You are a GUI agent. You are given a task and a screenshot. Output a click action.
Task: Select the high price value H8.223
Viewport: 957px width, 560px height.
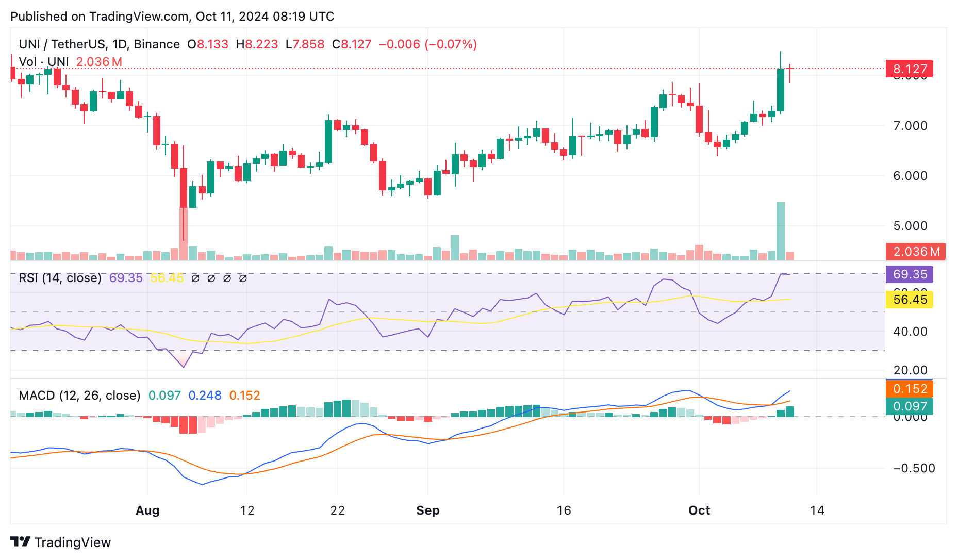(x=257, y=44)
